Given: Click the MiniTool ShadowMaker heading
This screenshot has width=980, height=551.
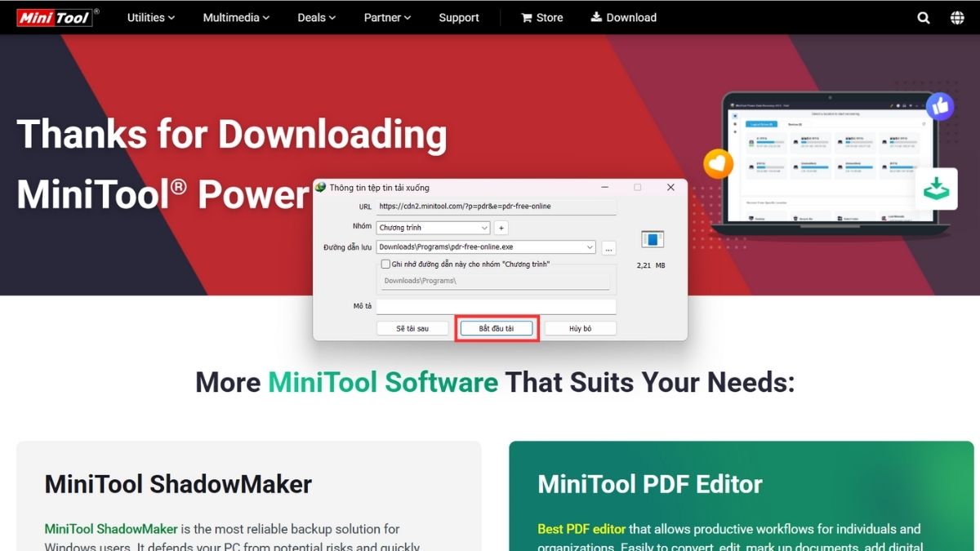Looking at the screenshot, I should coord(178,484).
